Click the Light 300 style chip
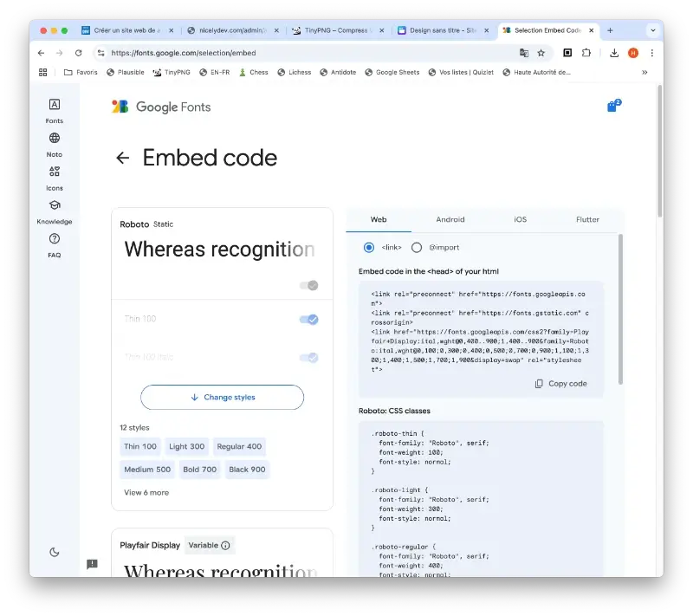Image resolution: width=693 pixels, height=616 pixels. click(x=186, y=446)
